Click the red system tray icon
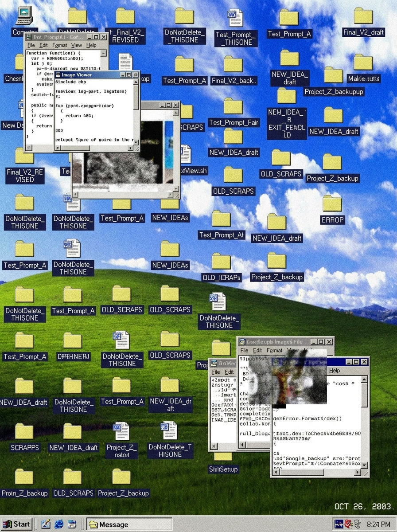Image resolution: width=397 pixels, height=532 pixels. (x=348, y=524)
